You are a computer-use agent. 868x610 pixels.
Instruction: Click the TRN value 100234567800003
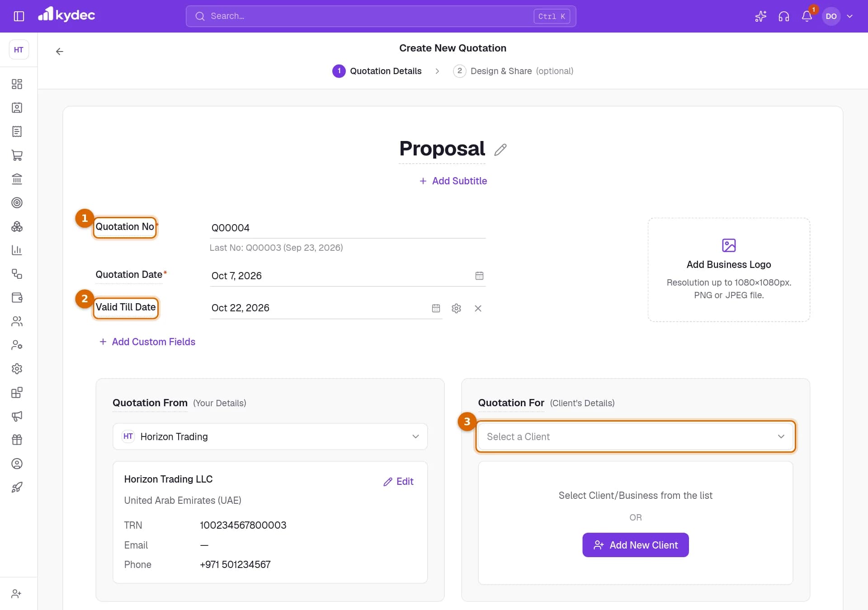(243, 525)
